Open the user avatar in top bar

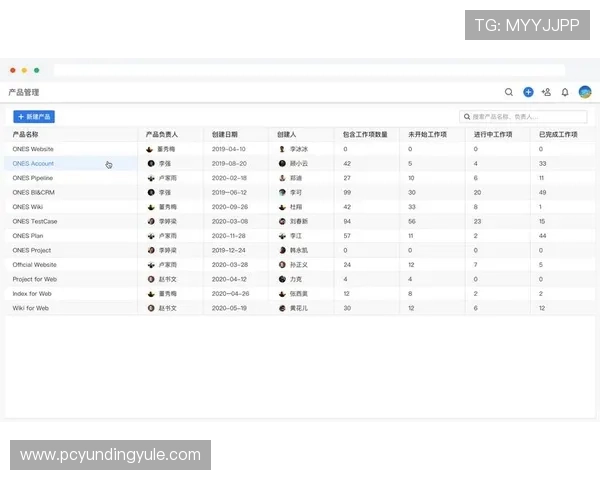(x=585, y=92)
